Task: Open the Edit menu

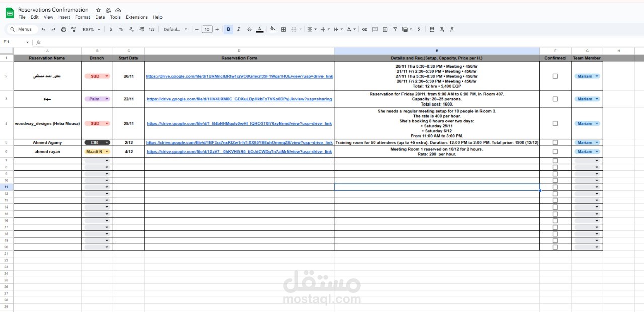Action: (35, 17)
